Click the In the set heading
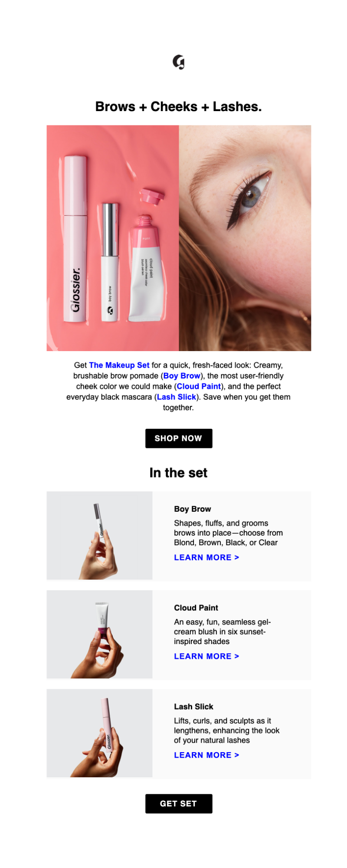Viewport: 347px width, 868px height. tap(179, 473)
